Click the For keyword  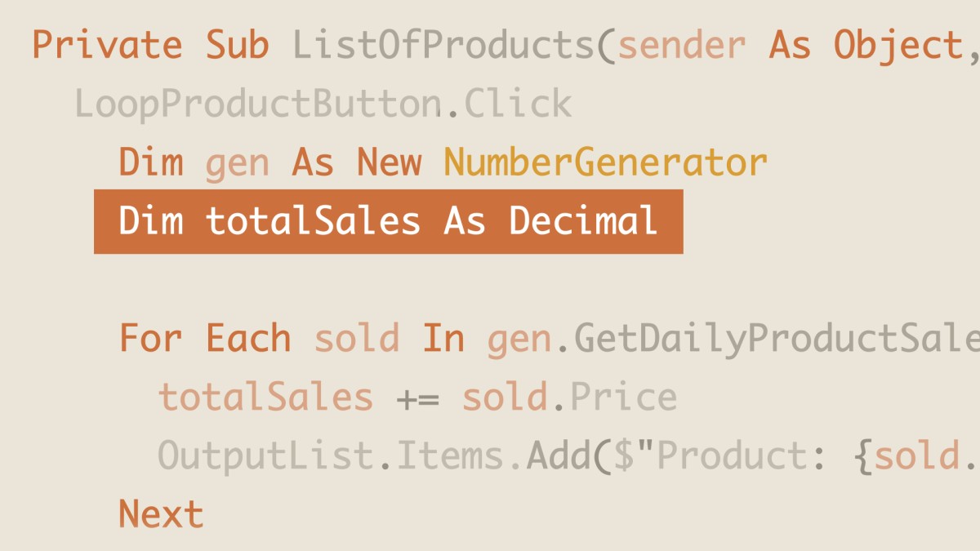(151, 338)
